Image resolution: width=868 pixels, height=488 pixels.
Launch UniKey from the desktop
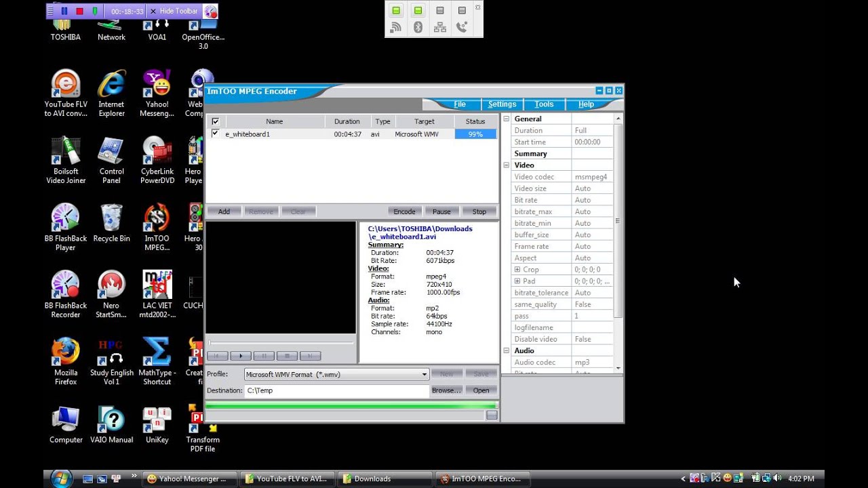157,425
